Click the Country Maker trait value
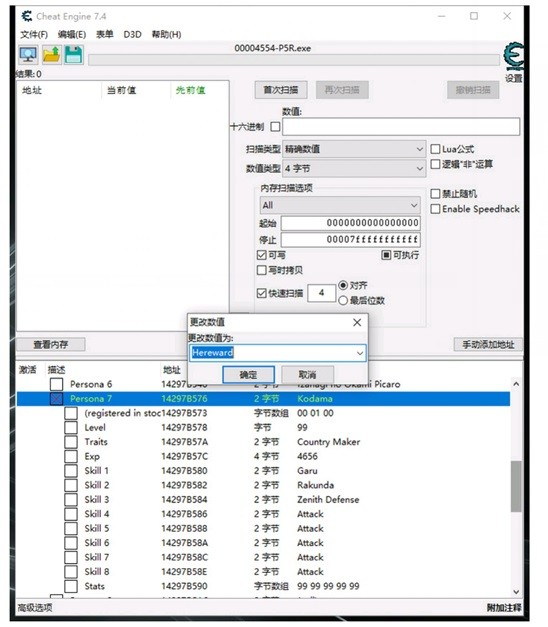 328,442
